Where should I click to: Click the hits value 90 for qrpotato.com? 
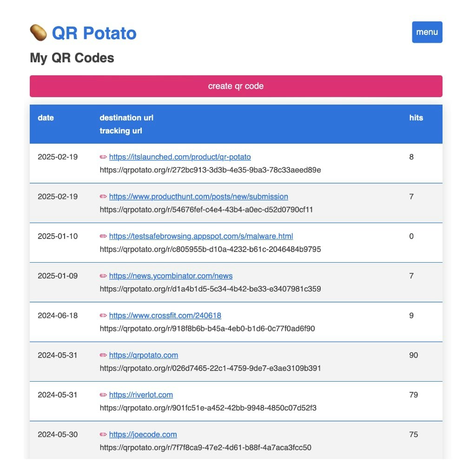[413, 355]
